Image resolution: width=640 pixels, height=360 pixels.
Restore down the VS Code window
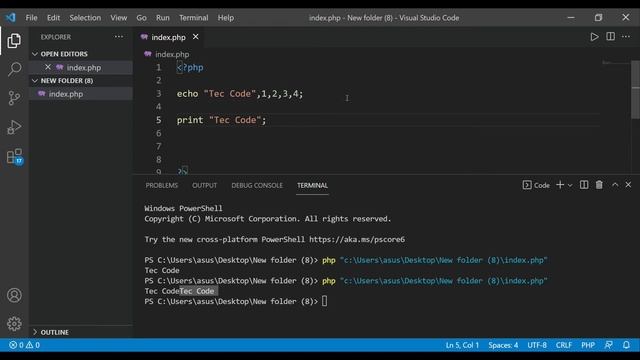[598, 18]
